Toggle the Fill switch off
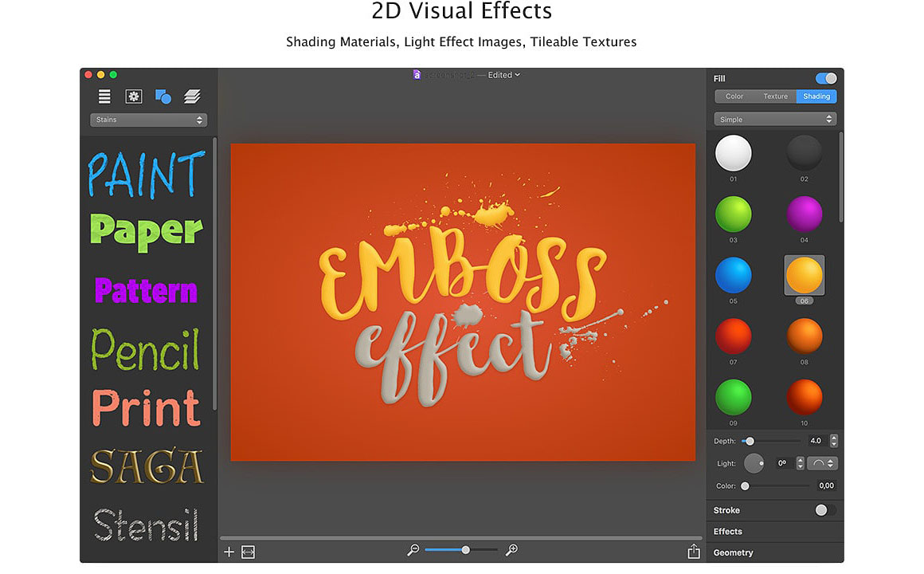This screenshot has width=924, height=574. (x=825, y=78)
